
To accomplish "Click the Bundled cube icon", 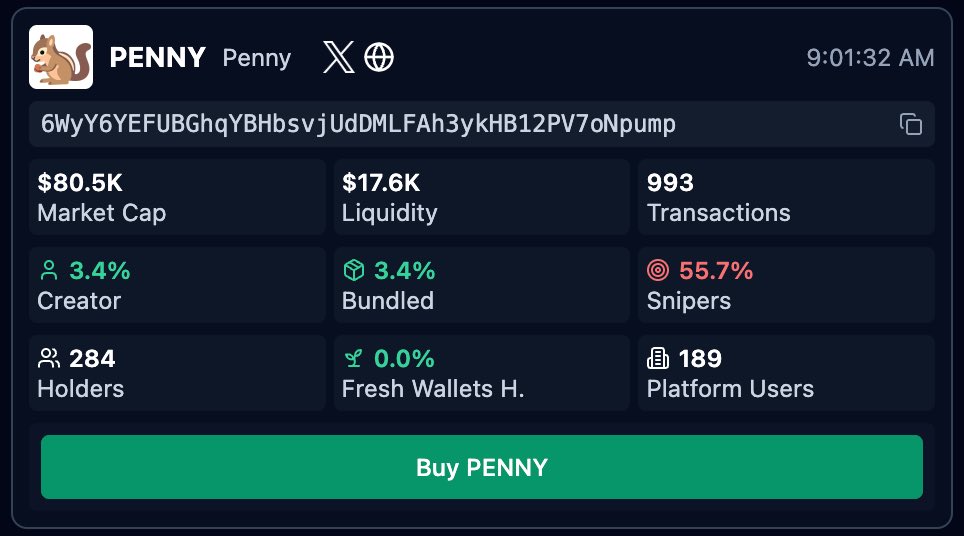I will 353,271.
